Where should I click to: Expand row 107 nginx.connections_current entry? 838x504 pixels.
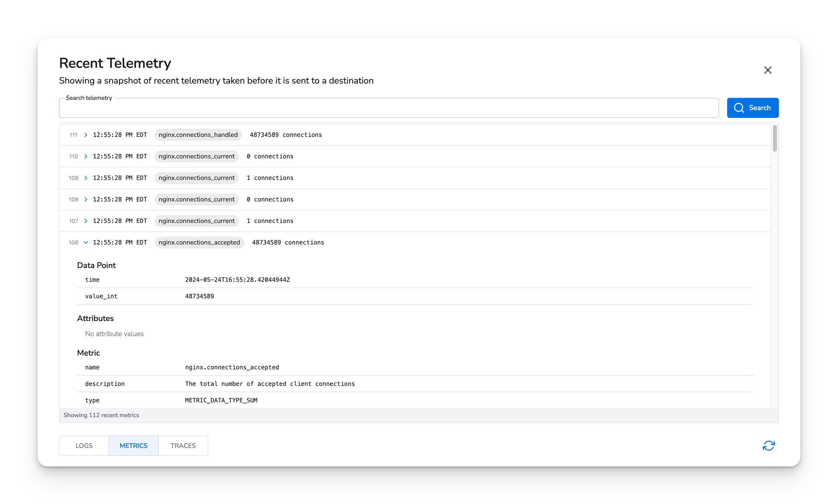tap(85, 221)
